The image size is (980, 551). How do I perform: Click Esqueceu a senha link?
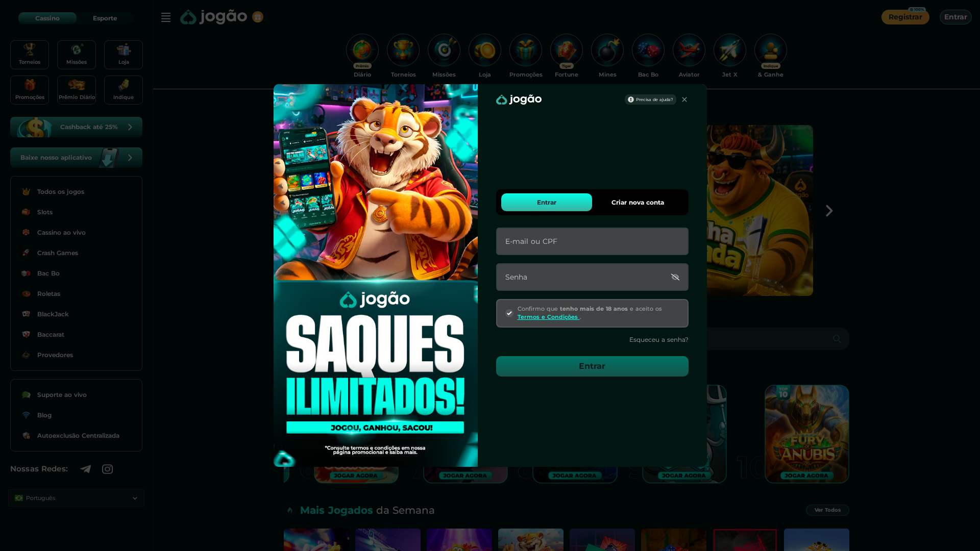pos(658,340)
